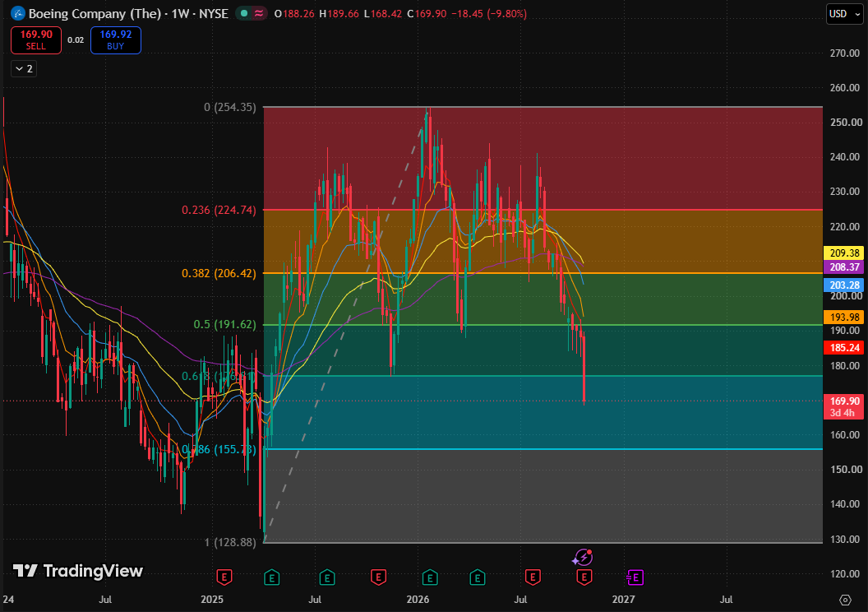Click the red earnings marker below the lightning icon
The width and height of the screenshot is (868, 612).
pyautogui.click(x=584, y=577)
